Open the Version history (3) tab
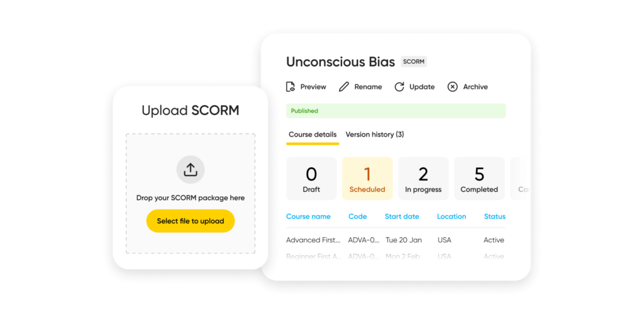644x322 pixels. pyautogui.click(x=375, y=135)
